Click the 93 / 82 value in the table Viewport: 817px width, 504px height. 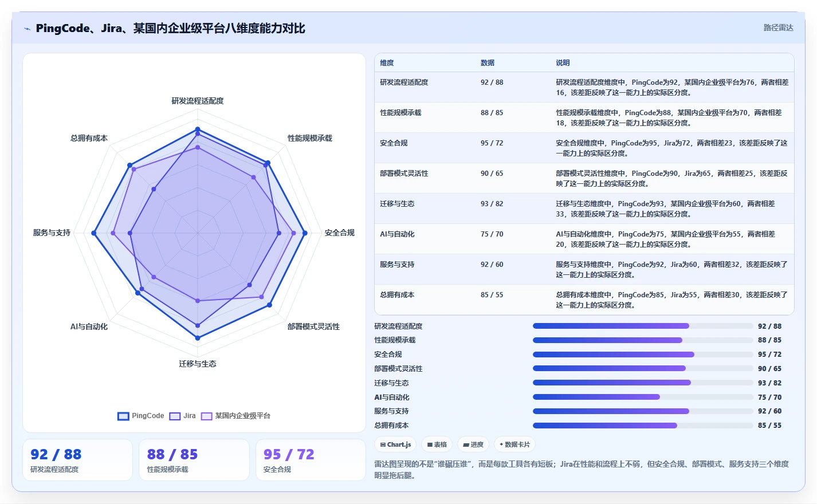[492, 204]
